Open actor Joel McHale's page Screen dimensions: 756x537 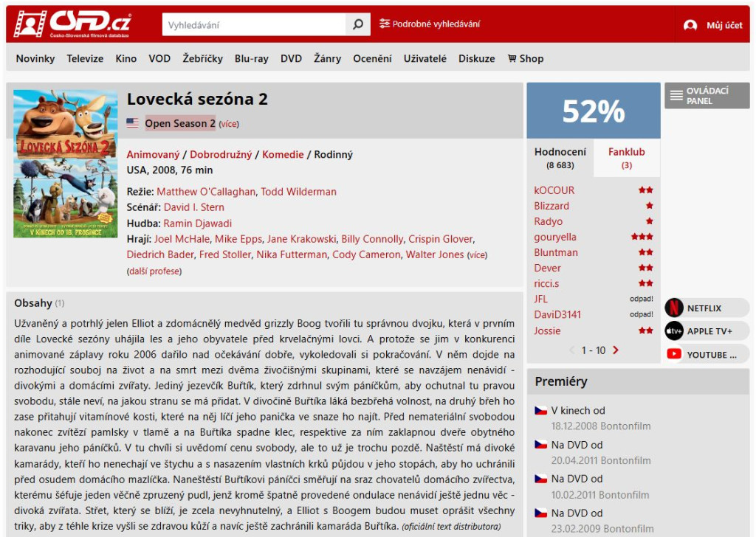click(182, 239)
